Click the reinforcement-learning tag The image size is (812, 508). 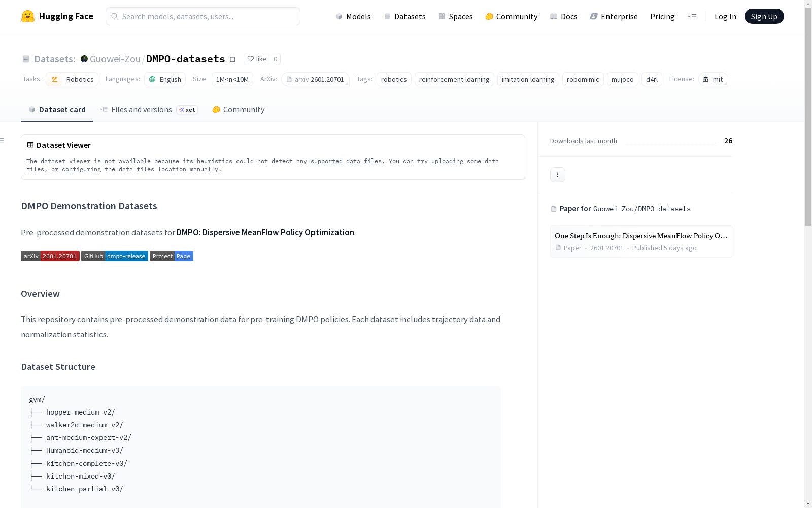tap(454, 79)
